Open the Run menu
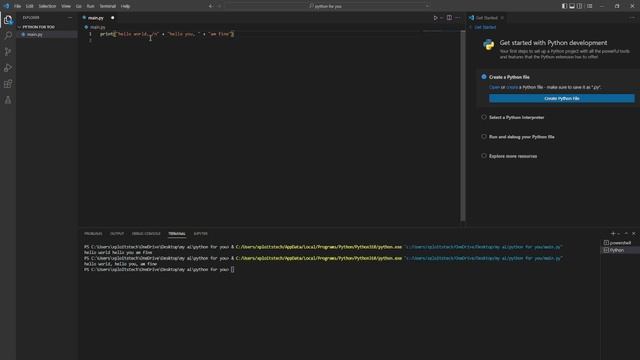640x360 pixels. (91, 6)
